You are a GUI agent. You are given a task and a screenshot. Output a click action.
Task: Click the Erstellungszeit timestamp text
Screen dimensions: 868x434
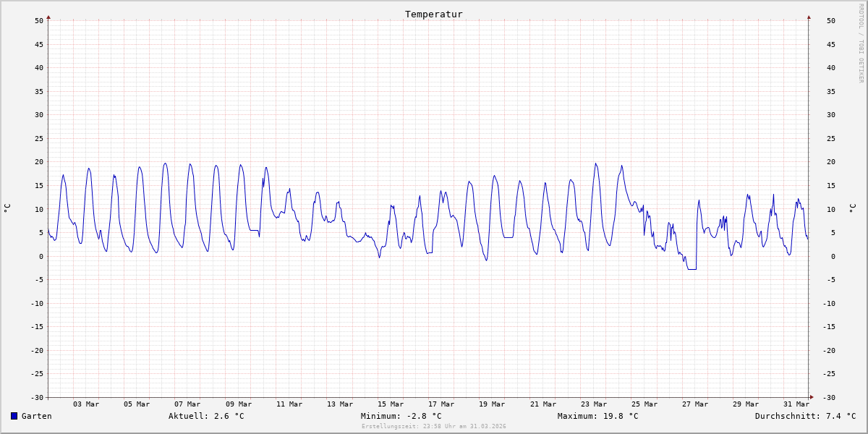[433, 427]
